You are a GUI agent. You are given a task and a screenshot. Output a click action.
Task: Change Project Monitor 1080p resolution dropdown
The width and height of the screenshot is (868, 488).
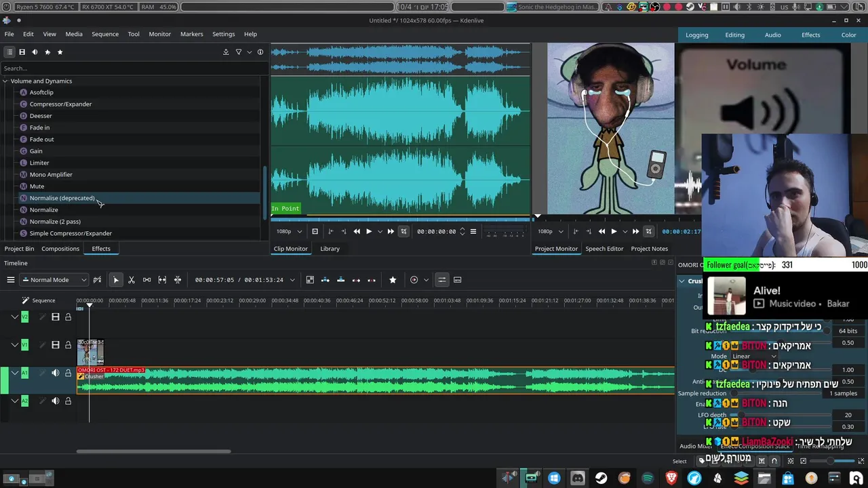pos(550,232)
